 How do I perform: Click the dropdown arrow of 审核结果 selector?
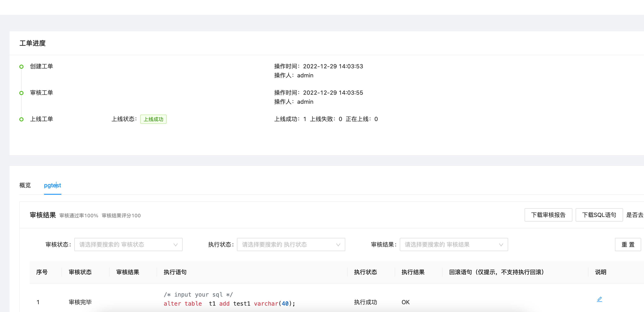pos(501,244)
